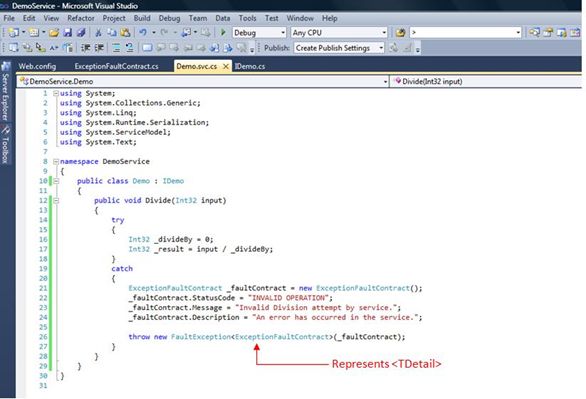The image size is (586, 399).
Task: Click the Decrease Indent icon
Action: [86, 48]
